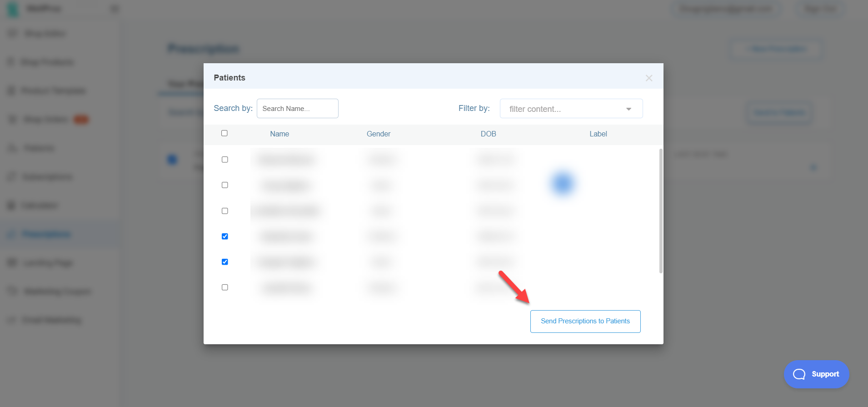Click the Name column header
This screenshot has width=868, height=407.
[279, 134]
